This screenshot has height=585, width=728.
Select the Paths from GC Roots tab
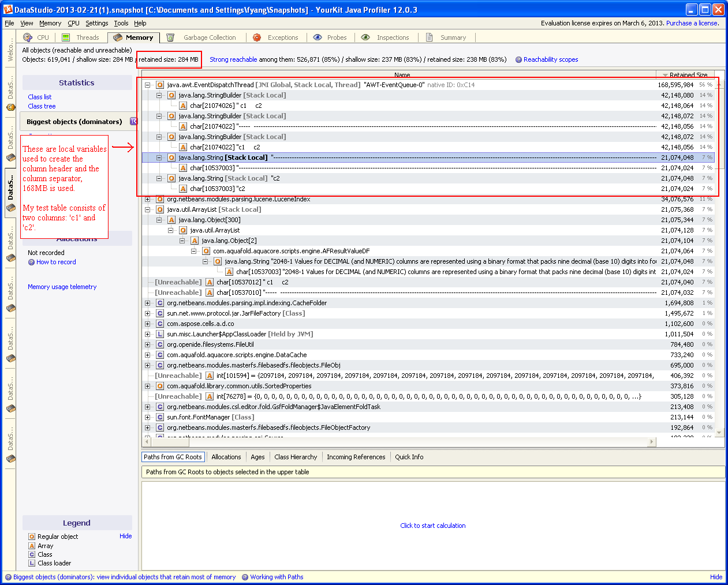coord(173,457)
